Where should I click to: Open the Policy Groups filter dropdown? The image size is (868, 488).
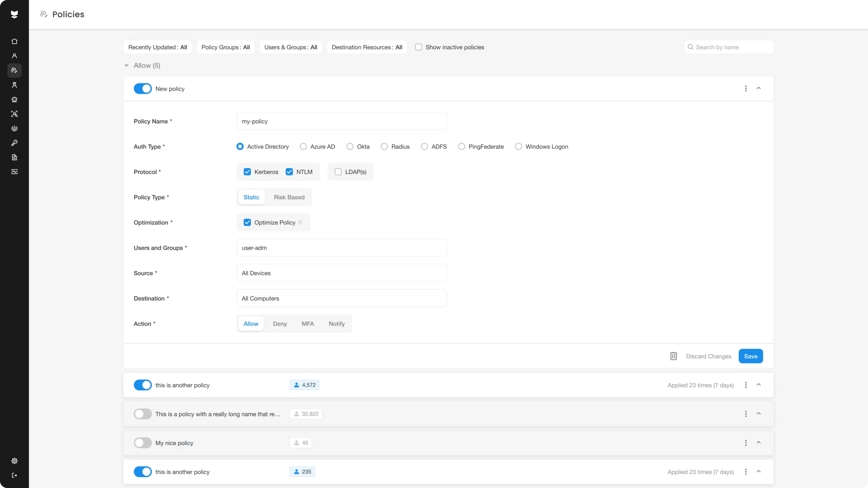coord(225,47)
